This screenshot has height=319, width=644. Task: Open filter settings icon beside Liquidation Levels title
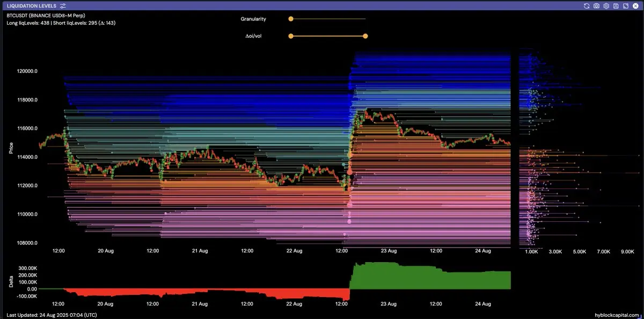click(63, 6)
